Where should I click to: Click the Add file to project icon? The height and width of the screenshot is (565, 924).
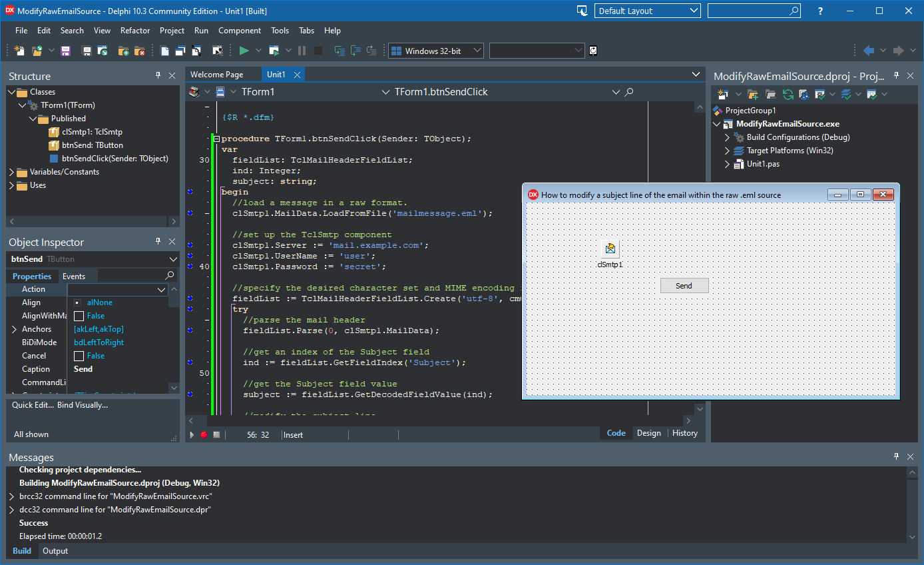[x=123, y=51]
